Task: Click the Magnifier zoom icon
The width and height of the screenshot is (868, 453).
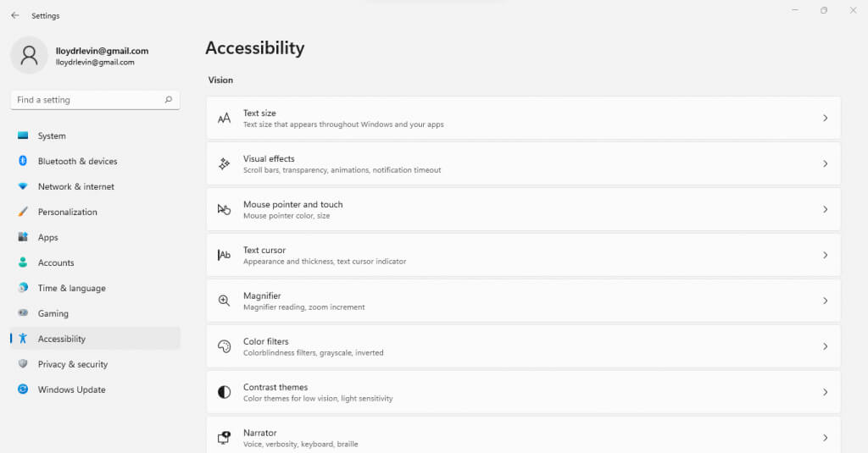Action: click(224, 301)
